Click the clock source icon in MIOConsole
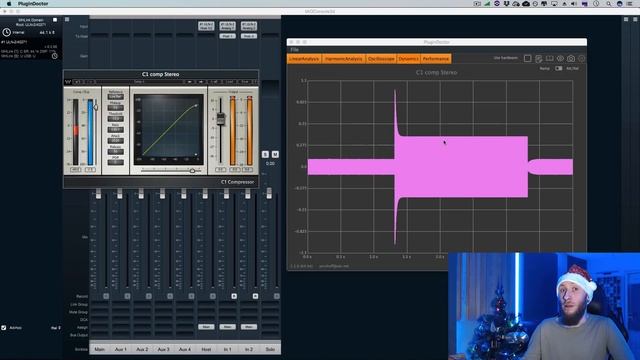This screenshot has height=360, width=640. 7,32
